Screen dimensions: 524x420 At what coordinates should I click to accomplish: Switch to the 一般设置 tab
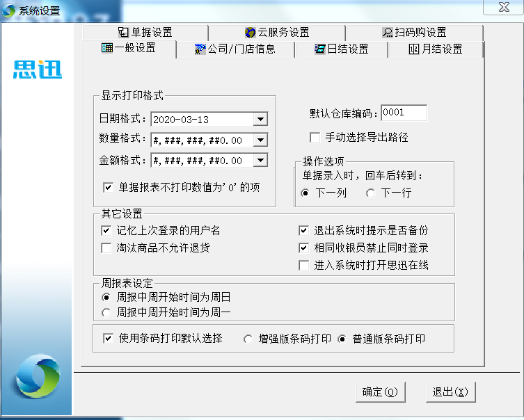point(129,49)
